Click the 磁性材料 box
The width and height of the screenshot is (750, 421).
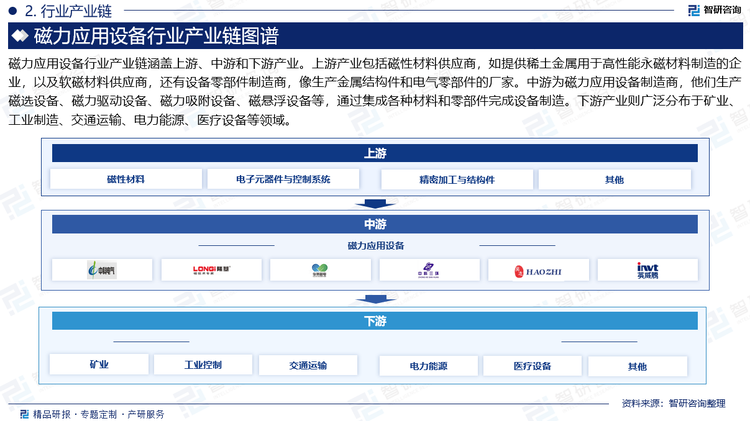coord(126,179)
